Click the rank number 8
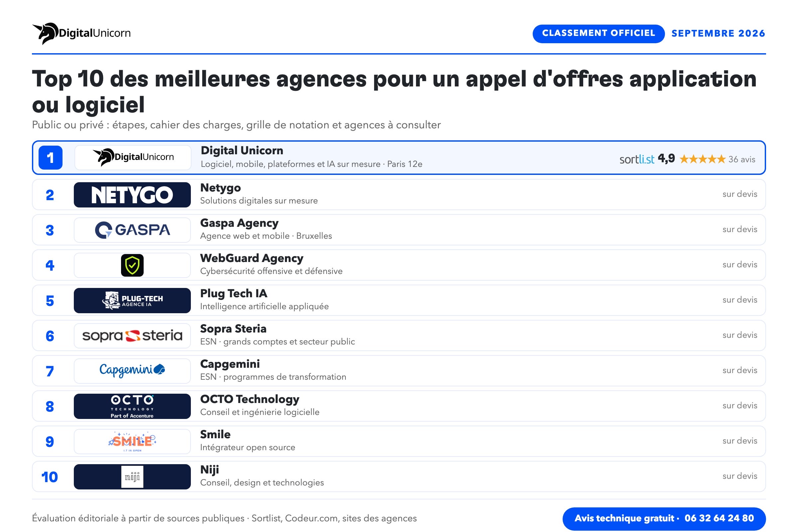Screen dimensions: 798x532 coord(50,407)
